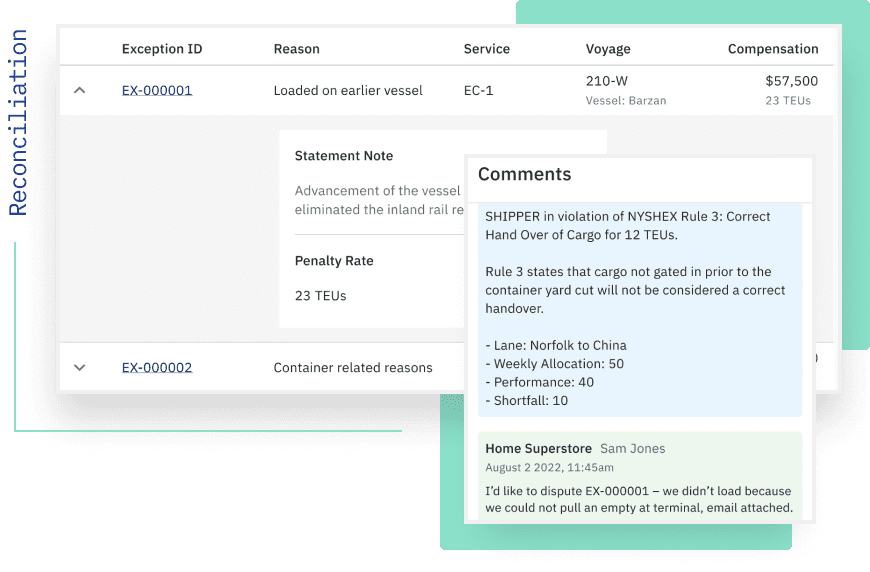Select the blue SHIPPER violation comment
The width and height of the screenshot is (870, 572).
pos(640,310)
